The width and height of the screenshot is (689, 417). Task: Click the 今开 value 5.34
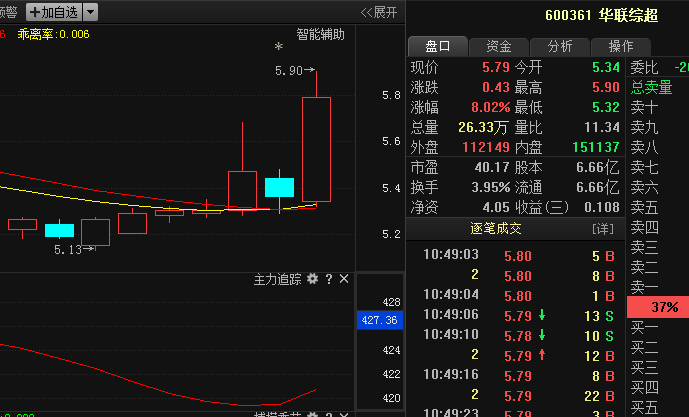(x=606, y=67)
